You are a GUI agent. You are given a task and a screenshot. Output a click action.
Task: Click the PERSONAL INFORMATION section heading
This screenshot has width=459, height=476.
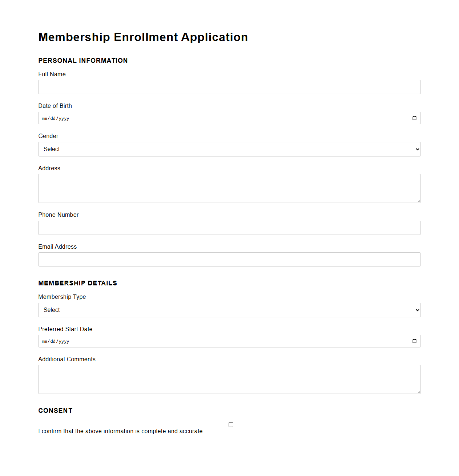pos(83,61)
